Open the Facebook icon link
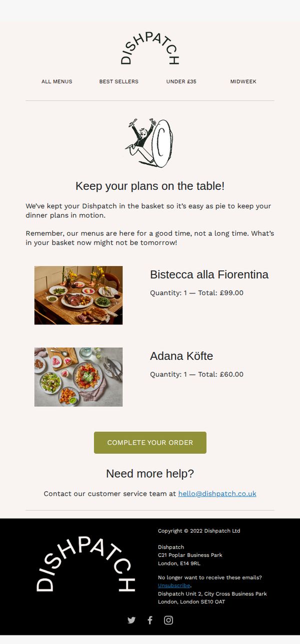300x644 pixels. pyautogui.click(x=150, y=620)
